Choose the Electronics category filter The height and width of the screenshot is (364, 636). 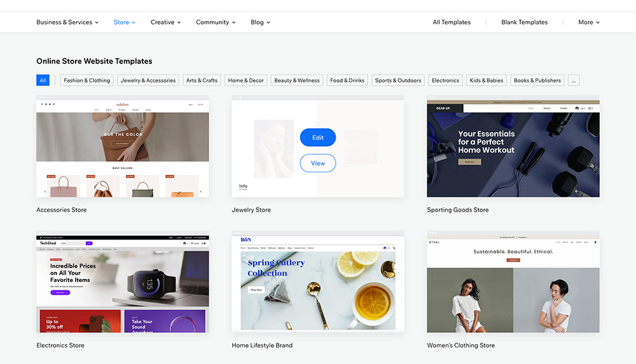[x=445, y=81]
